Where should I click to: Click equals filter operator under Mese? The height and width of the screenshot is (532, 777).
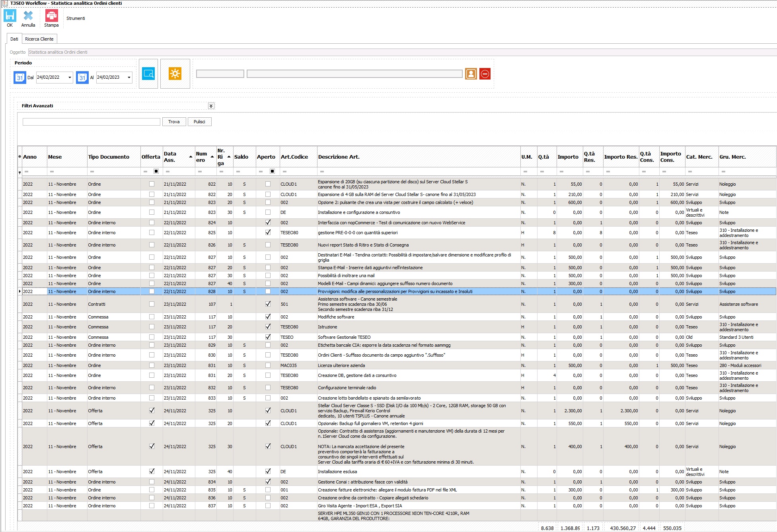[52, 171]
